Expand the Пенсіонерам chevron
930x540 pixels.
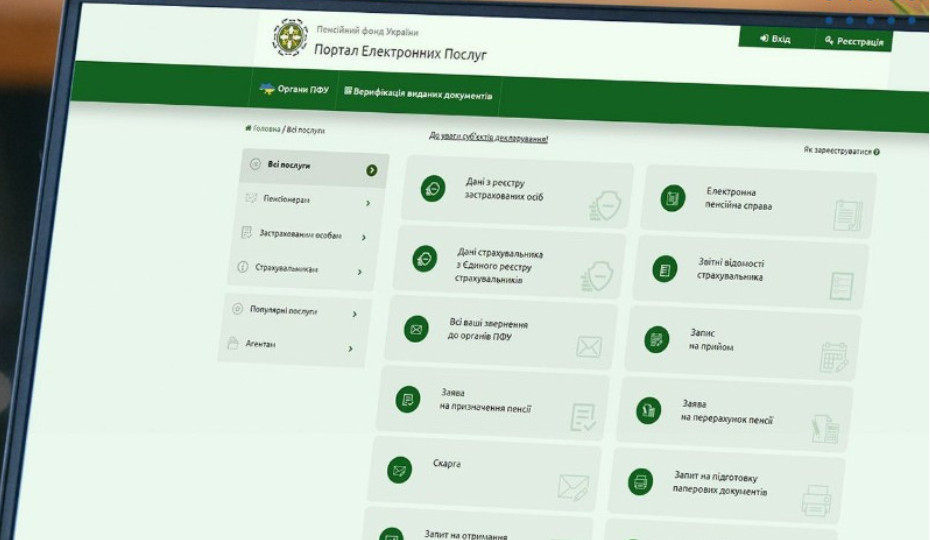point(368,204)
